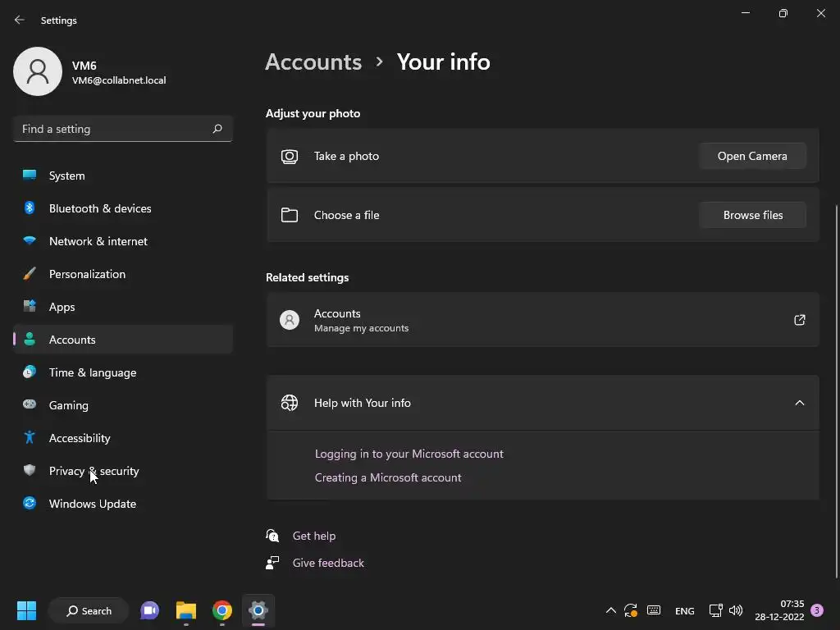Viewport: 840px width, 630px height.
Task: Open Logging in to your Microsoft account link
Action: [x=409, y=454]
